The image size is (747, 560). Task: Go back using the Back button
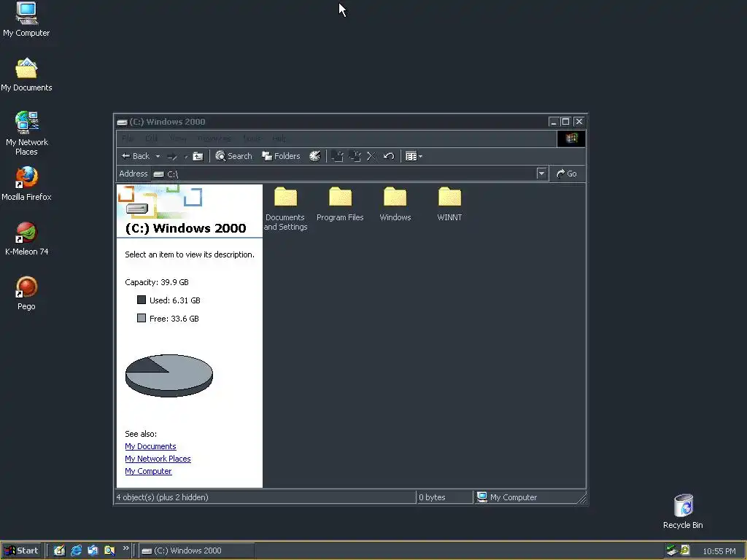[136, 156]
